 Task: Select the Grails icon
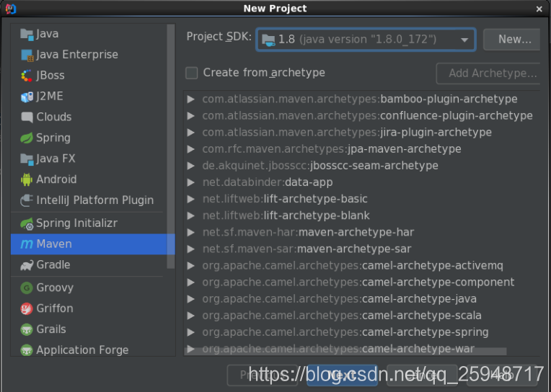(x=27, y=329)
